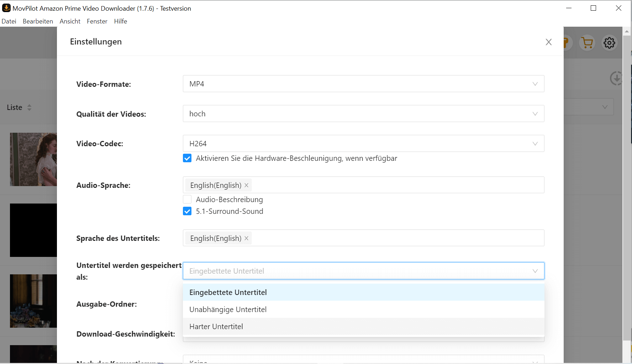Image resolution: width=632 pixels, height=364 pixels.
Task: Remove English from Sprache des Untertitels
Action: (246, 238)
